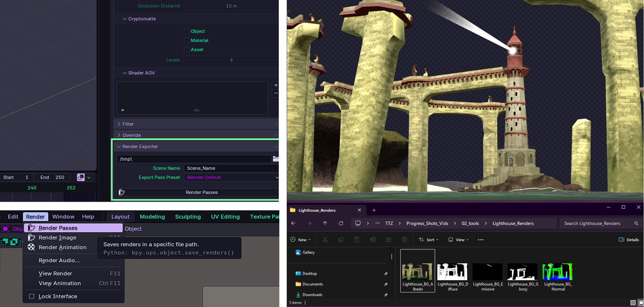The image size is (644, 307).
Task: Enable the Cryptomatte Material checkbox
Action: [x=187, y=40]
